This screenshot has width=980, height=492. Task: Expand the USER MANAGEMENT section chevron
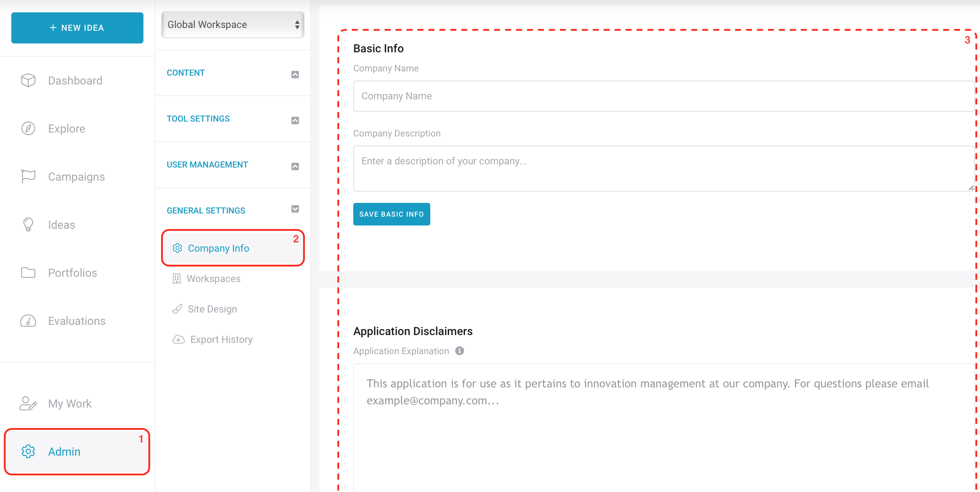295,166
